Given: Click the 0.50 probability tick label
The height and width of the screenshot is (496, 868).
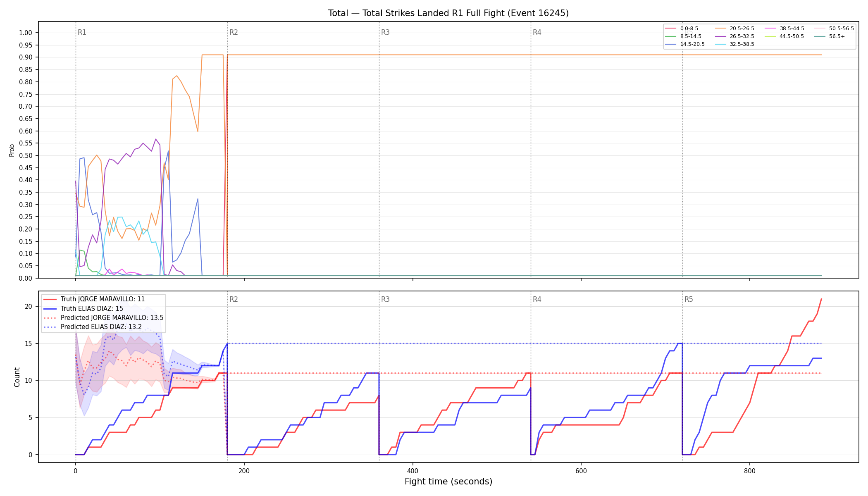Looking at the screenshot, I should 25,156.
